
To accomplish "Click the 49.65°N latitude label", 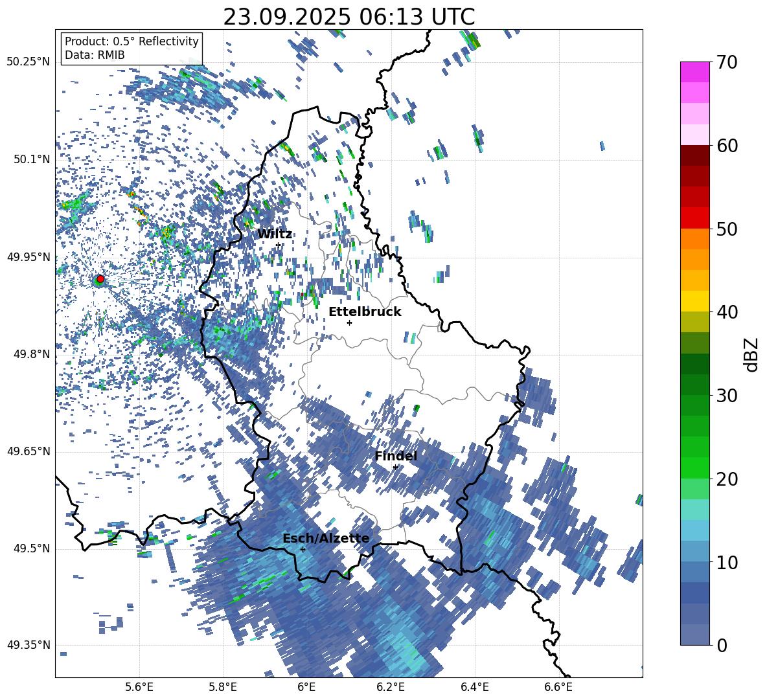I will [x=29, y=452].
